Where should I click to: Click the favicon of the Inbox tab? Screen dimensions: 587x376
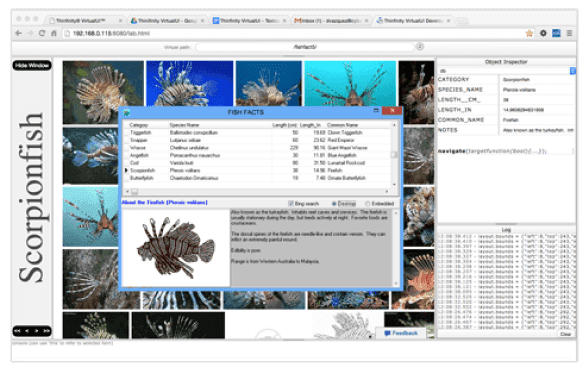click(298, 21)
